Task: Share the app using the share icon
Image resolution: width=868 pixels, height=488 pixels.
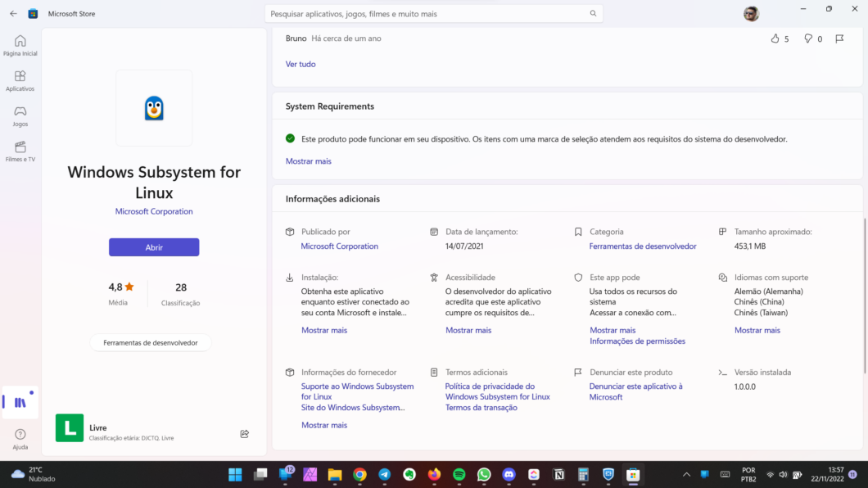Action: click(244, 434)
